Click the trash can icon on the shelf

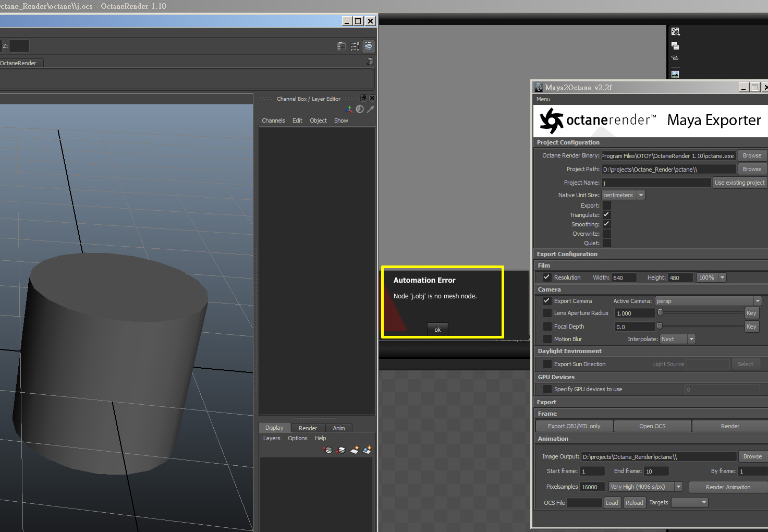pos(371,62)
